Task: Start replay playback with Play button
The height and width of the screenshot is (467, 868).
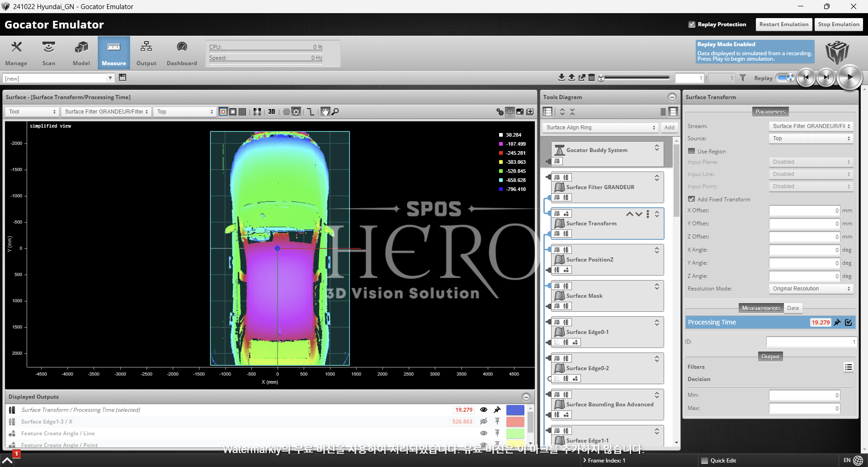Action: [849, 77]
